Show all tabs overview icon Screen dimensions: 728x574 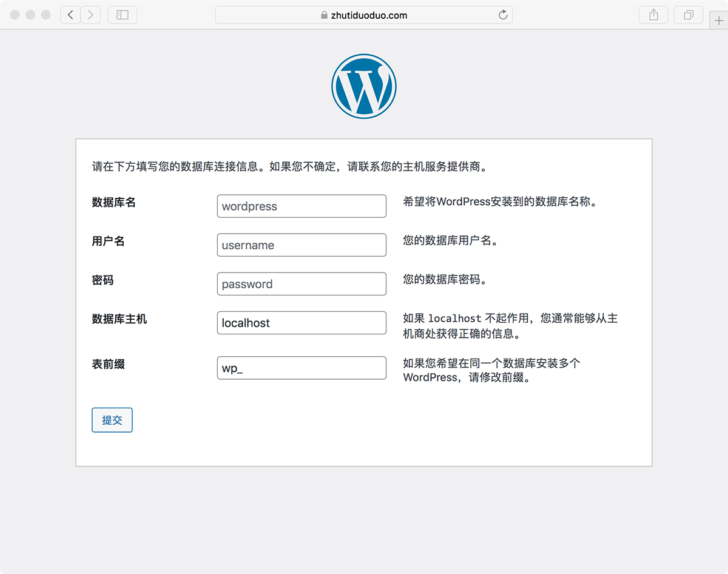[x=689, y=15]
